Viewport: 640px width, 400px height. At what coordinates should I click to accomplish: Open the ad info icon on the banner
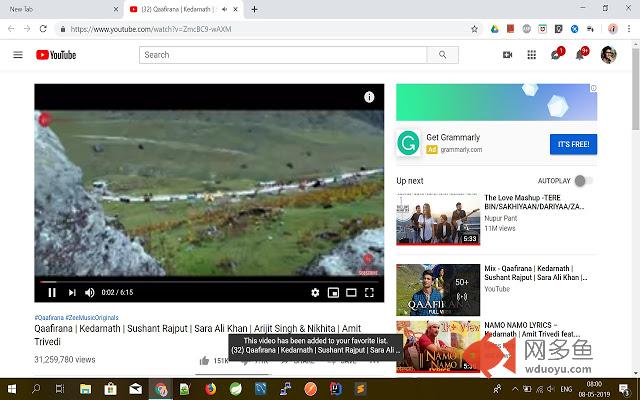594,88
